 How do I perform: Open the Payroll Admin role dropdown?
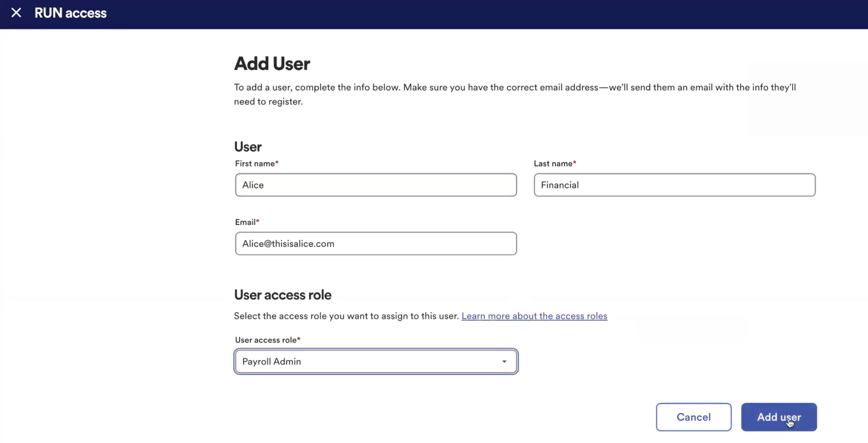pyautogui.click(x=367, y=362)
